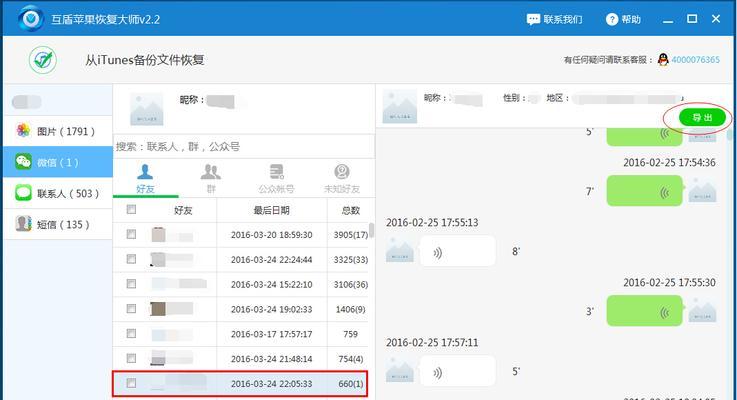Click the contact avatar in chat header
The width and height of the screenshot is (737, 400).
(400, 107)
